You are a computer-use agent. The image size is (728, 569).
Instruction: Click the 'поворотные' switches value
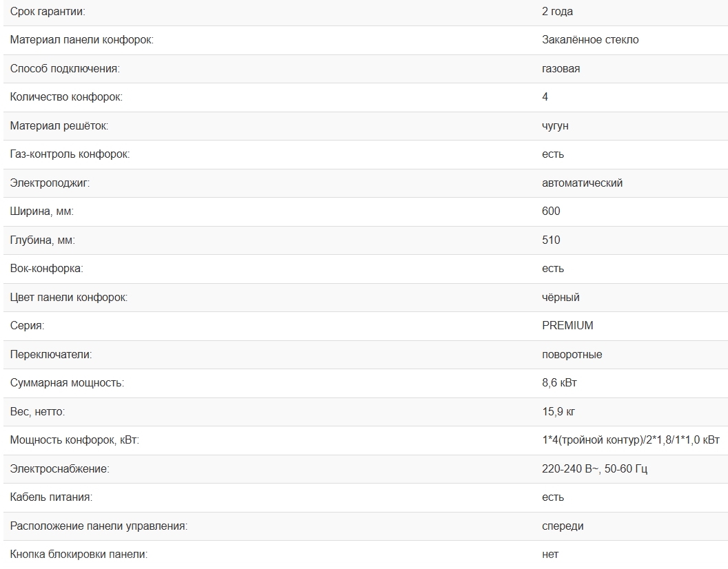point(572,355)
